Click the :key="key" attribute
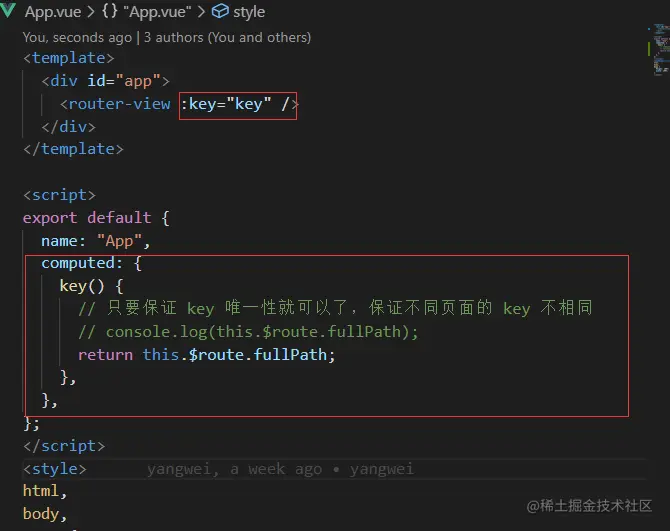The image size is (670, 531). tap(226, 104)
